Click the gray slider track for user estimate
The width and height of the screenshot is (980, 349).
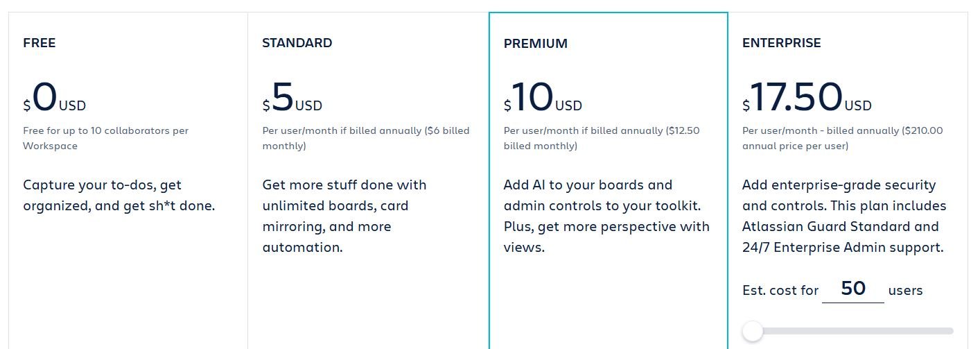click(848, 331)
